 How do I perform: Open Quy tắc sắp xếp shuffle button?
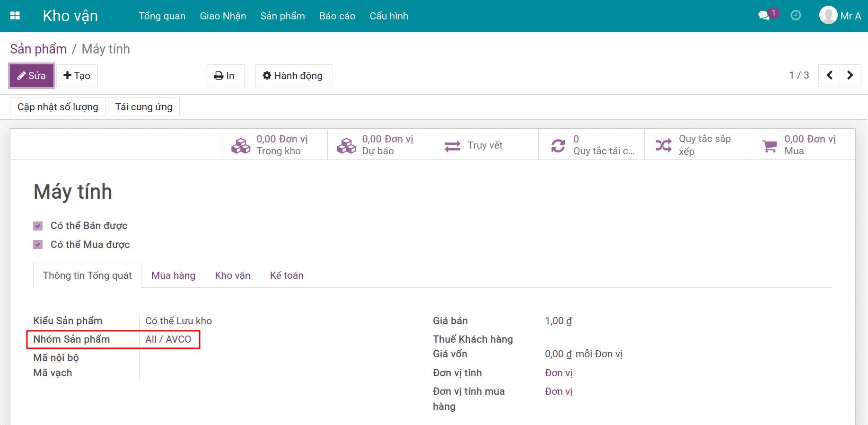[697, 145]
